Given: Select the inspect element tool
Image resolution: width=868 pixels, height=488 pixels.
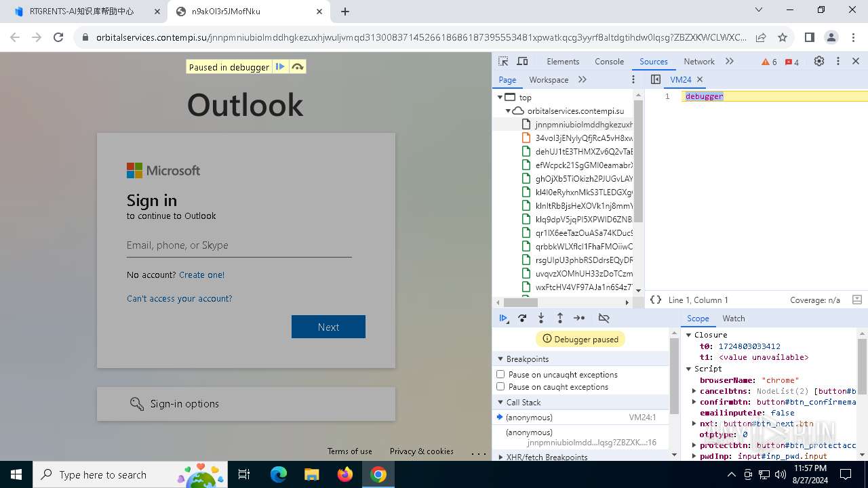Looking at the screenshot, I should [503, 61].
